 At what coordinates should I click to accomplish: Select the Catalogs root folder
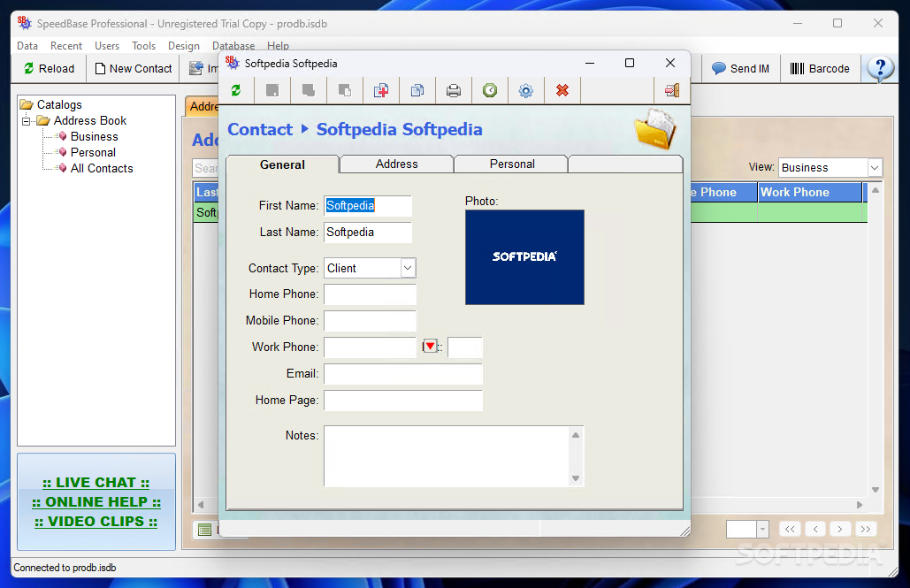pyautogui.click(x=59, y=104)
